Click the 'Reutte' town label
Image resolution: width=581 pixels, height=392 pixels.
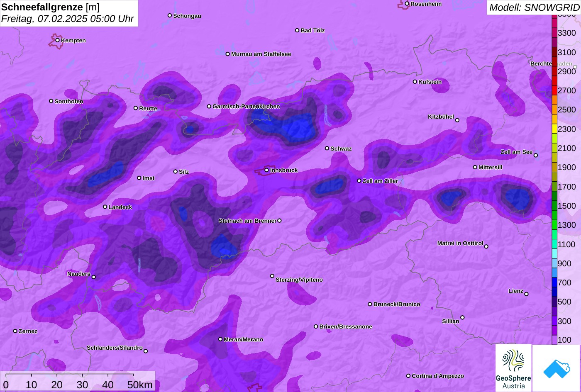point(148,109)
